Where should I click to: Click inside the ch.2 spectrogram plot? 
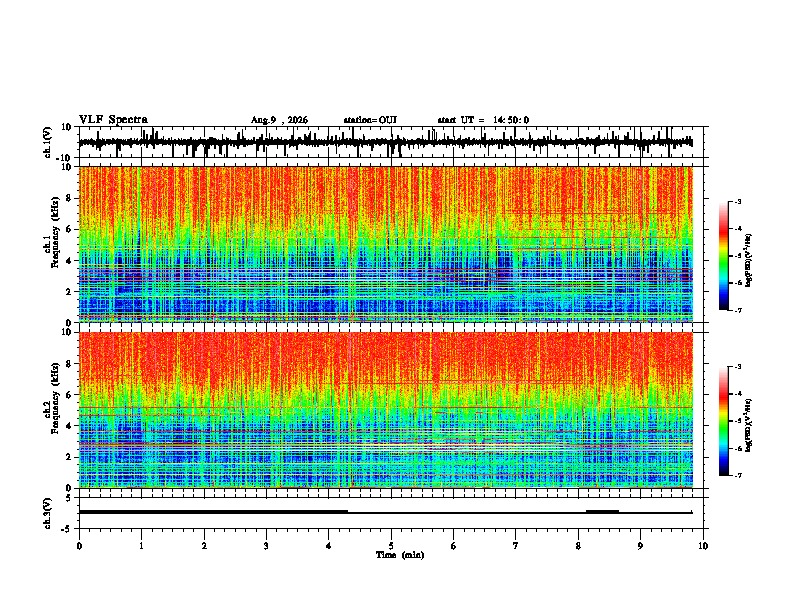[x=385, y=410]
